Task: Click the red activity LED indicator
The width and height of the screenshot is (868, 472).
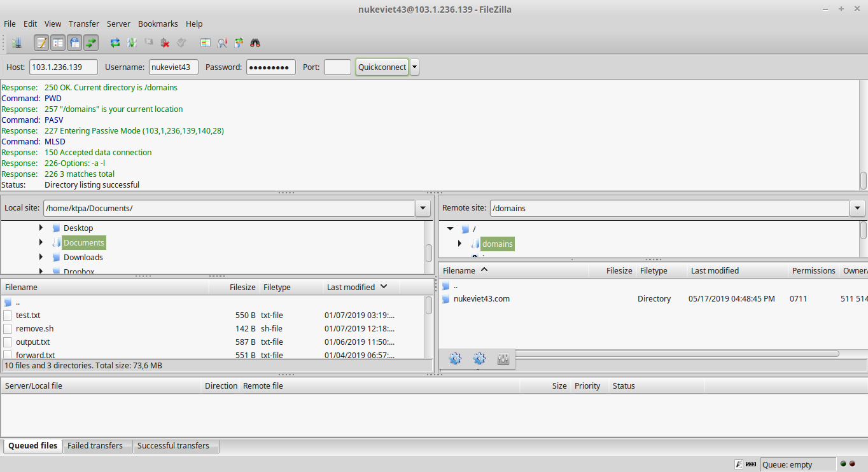Action: click(x=852, y=464)
